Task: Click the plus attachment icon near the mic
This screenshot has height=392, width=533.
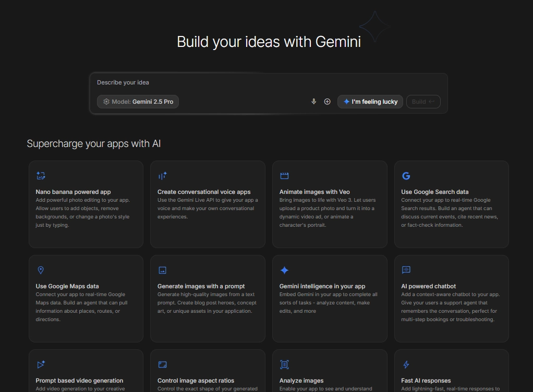Action: coord(328,101)
